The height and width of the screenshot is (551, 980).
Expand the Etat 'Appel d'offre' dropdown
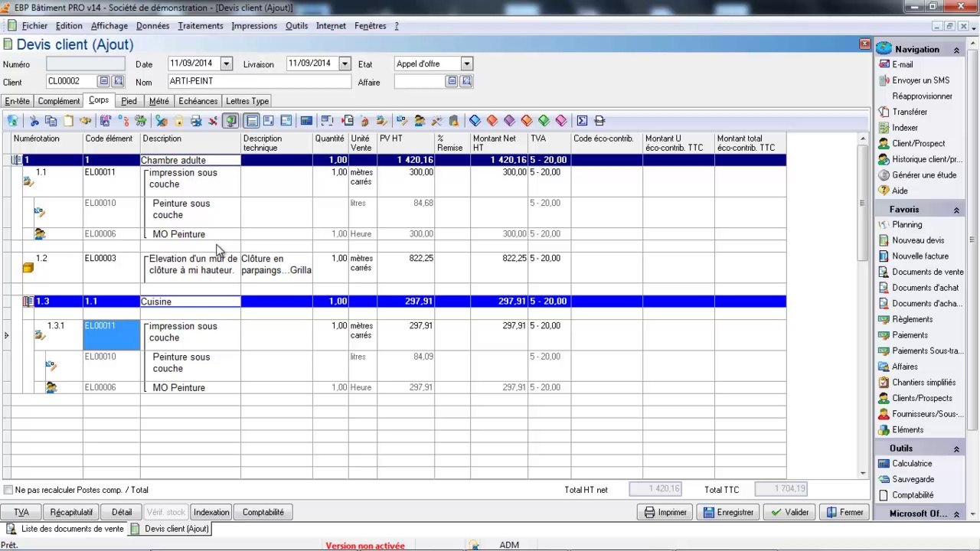coord(467,64)
